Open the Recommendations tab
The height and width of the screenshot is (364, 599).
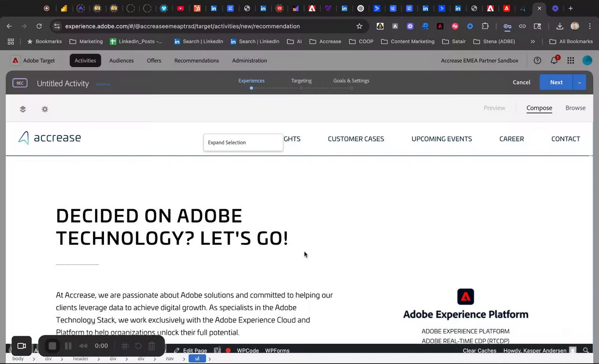[x=197, y=60]
